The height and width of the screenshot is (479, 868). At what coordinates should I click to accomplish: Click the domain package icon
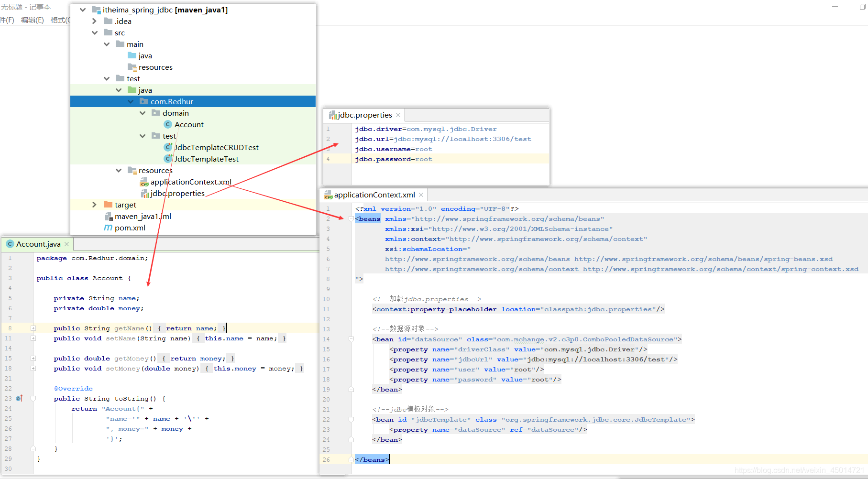tap(156, 113)
